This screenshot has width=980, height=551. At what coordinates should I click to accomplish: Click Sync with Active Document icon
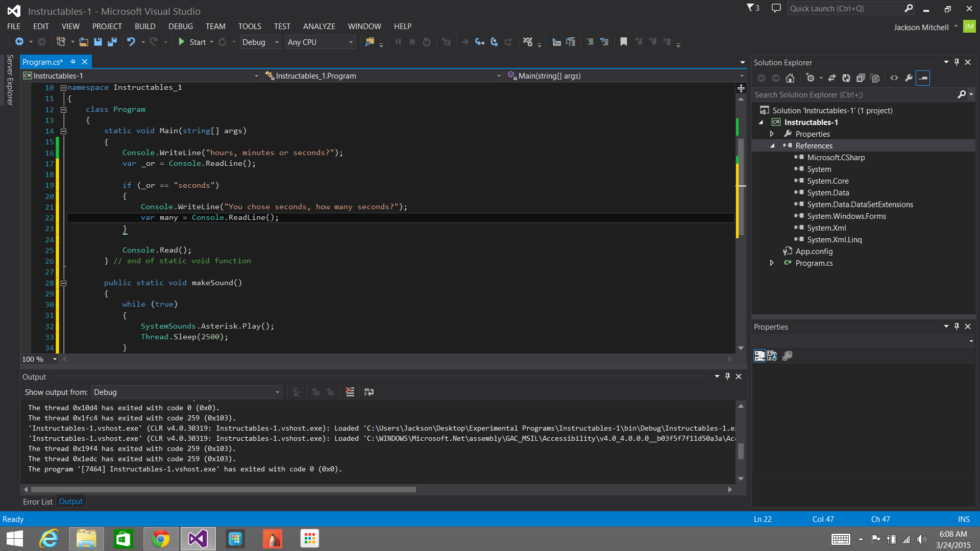(x=832, y=78)
